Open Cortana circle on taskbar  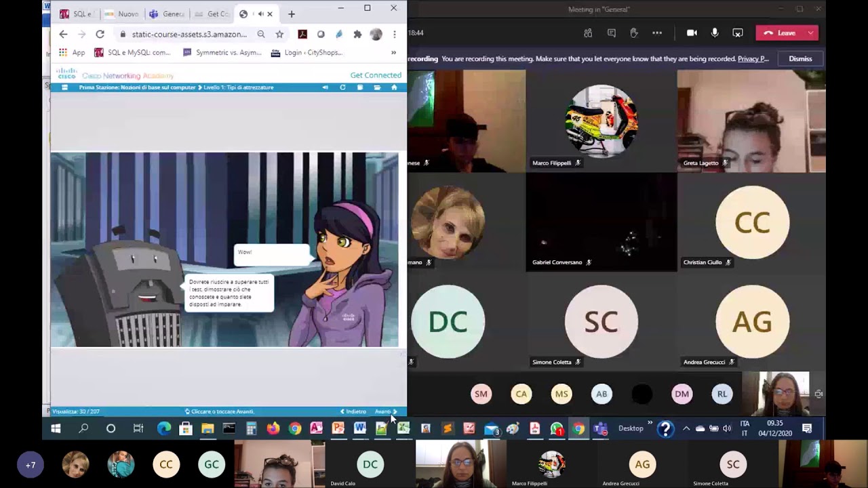coord(111,428)
